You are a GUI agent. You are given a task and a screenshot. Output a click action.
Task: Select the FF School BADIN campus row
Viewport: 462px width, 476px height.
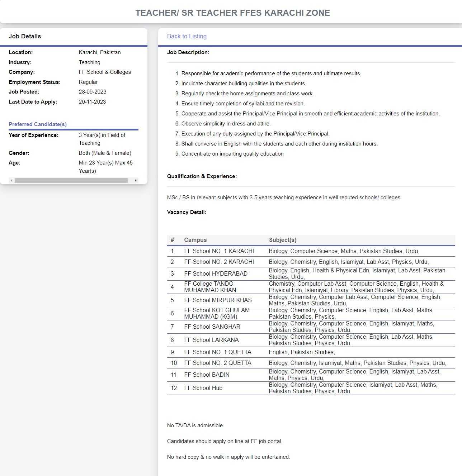coord(207,375)
